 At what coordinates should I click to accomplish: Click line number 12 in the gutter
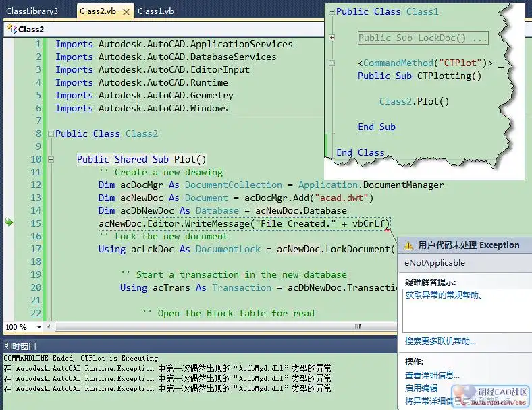coord(36,185)
